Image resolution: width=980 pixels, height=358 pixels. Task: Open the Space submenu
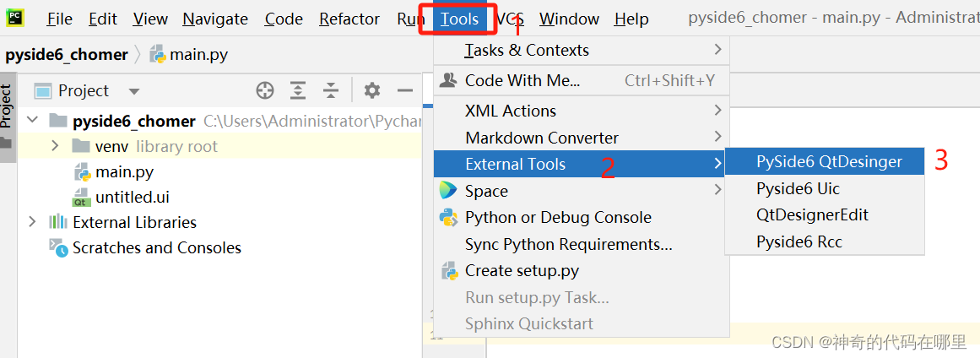[582, 191]
